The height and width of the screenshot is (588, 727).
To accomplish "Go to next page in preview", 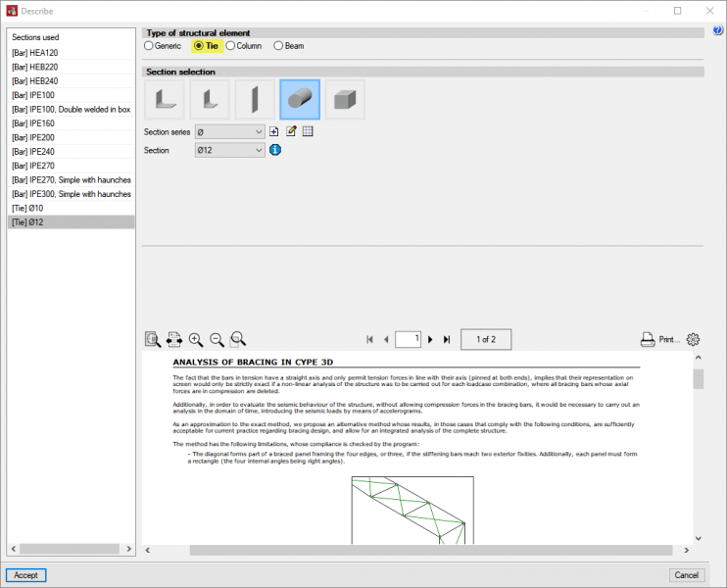I will [x=430, y=339].
